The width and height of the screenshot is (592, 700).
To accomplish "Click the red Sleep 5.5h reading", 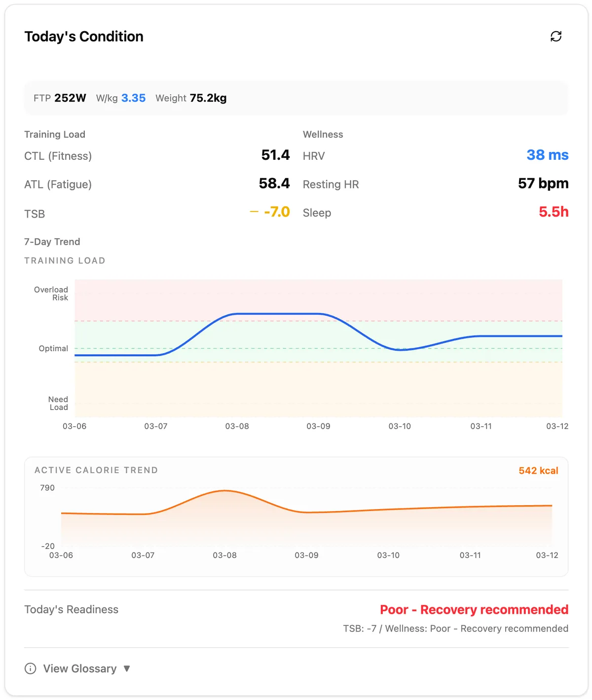I will (553, 212).
